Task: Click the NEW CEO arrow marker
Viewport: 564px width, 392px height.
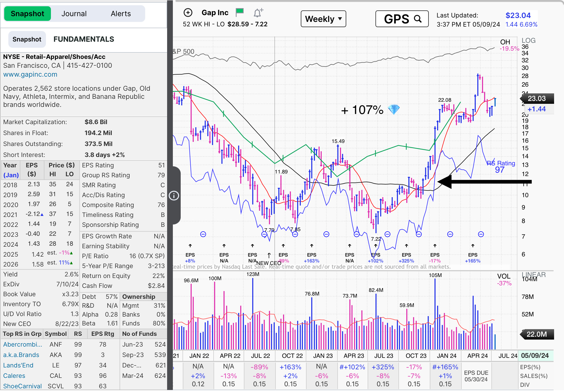Action: coord(269,255)
